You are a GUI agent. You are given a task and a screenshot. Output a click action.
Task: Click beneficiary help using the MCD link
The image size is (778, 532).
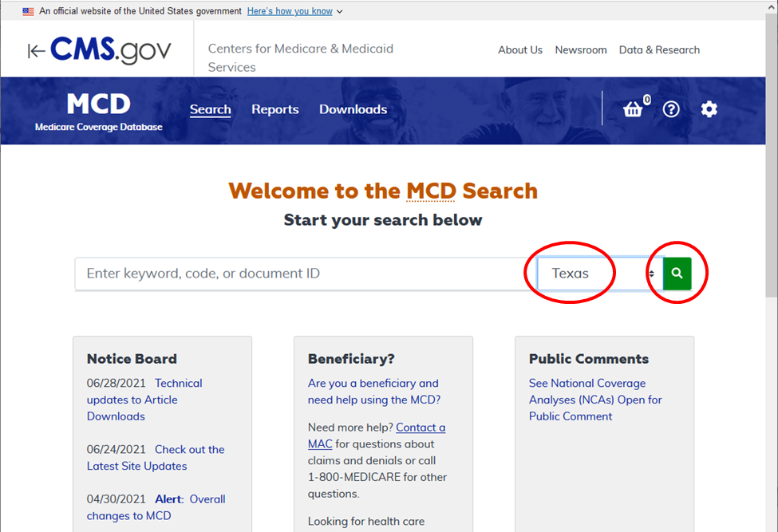click(x=374, y=391)
